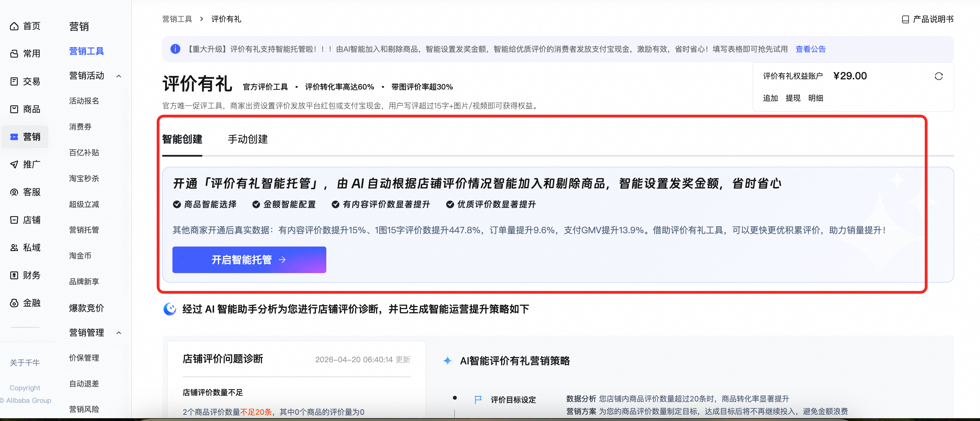Click the 产品说明书 book icon

(x=906, y=19)
